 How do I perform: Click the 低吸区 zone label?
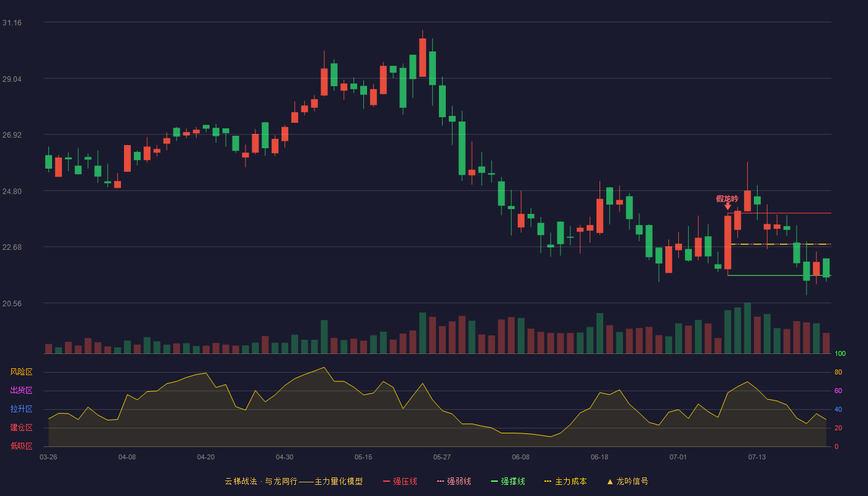pyautogui.click(x=21, y=446)
